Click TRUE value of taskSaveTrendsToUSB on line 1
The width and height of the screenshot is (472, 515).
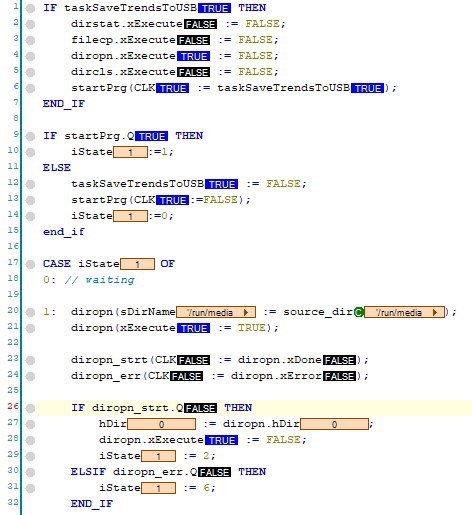tap(215, 8)
